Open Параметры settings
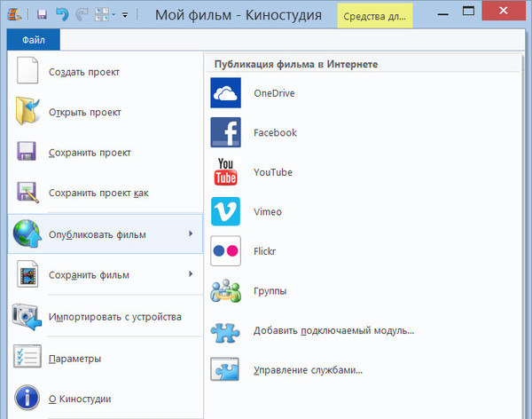 74,359
